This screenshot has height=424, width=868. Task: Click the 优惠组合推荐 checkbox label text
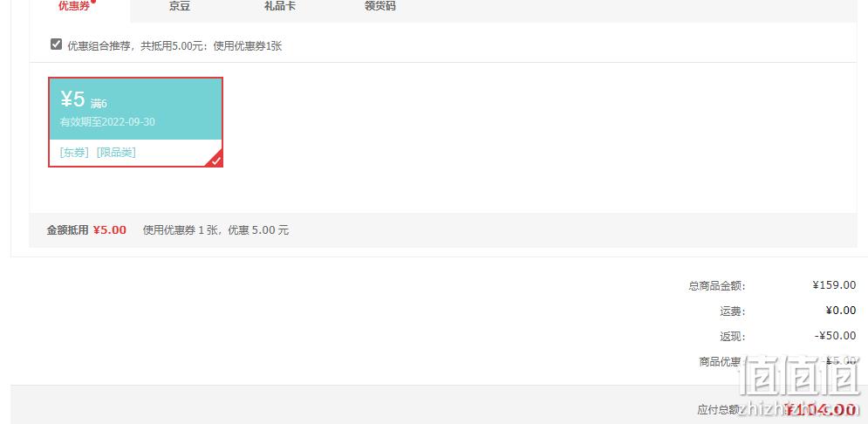[x=175, y=46]
